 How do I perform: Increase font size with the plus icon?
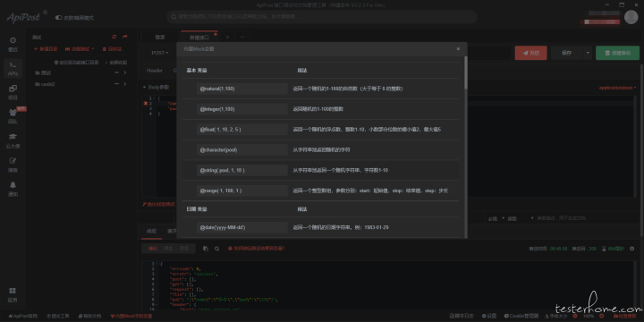pyautogui.click(x=602, y=317)
